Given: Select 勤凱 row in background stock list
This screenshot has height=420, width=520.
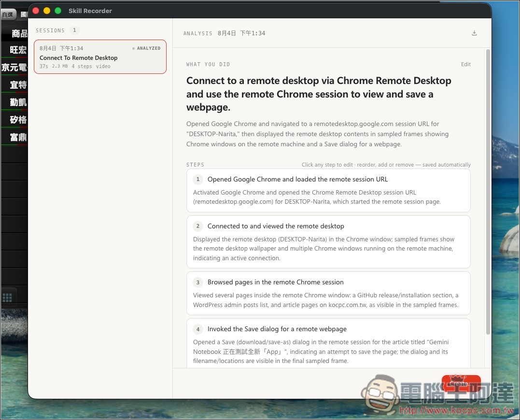Looking at the screenshot, I should point(14,102).
